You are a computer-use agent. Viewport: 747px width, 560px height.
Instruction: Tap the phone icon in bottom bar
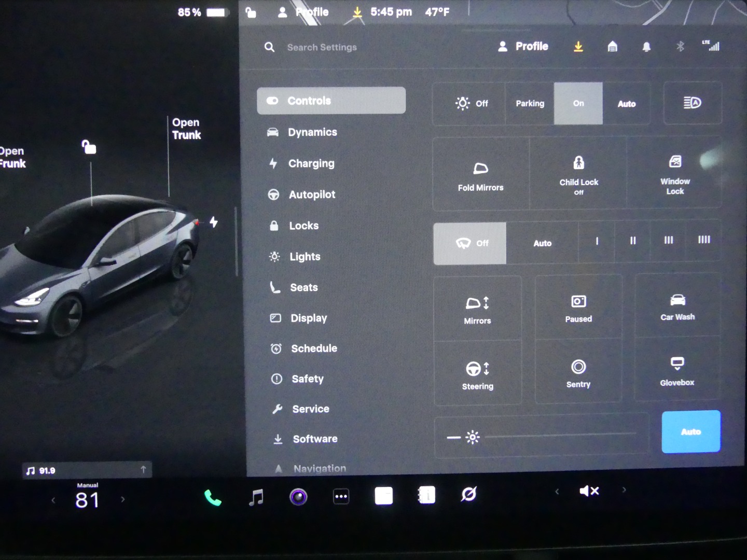(x=213, y=498)
